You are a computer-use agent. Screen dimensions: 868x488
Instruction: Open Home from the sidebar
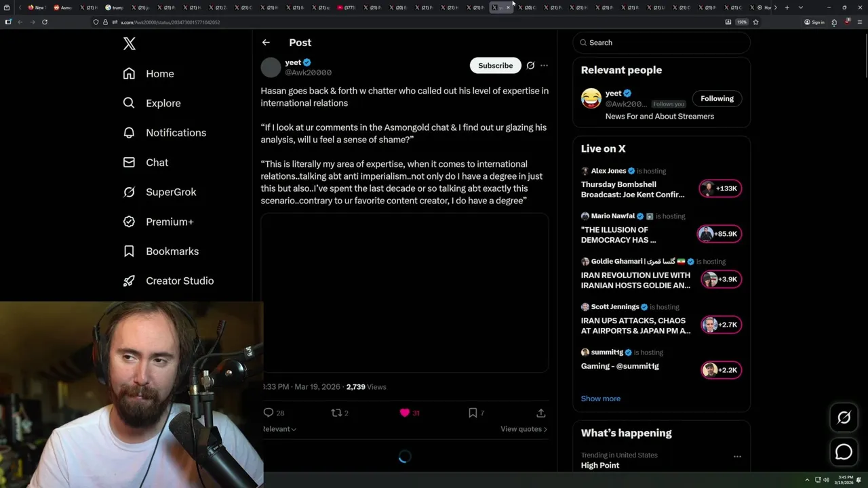point(149,73)
